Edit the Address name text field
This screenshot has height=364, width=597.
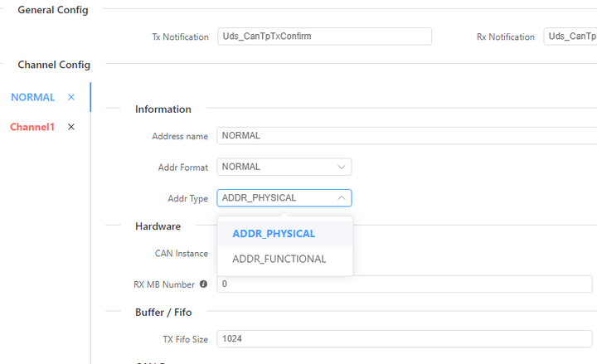pyautogui.click(x=405, y=136)
